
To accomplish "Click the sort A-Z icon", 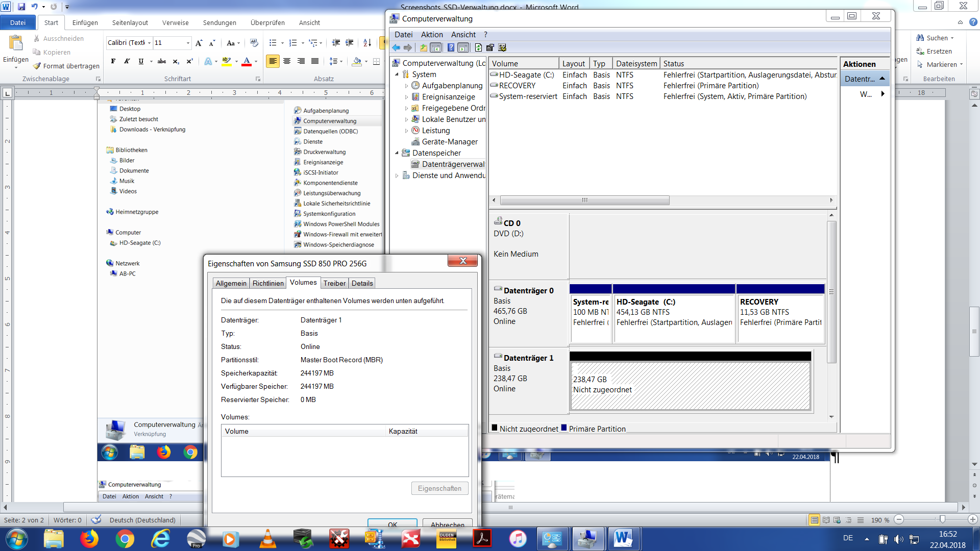I will (367, 43).
